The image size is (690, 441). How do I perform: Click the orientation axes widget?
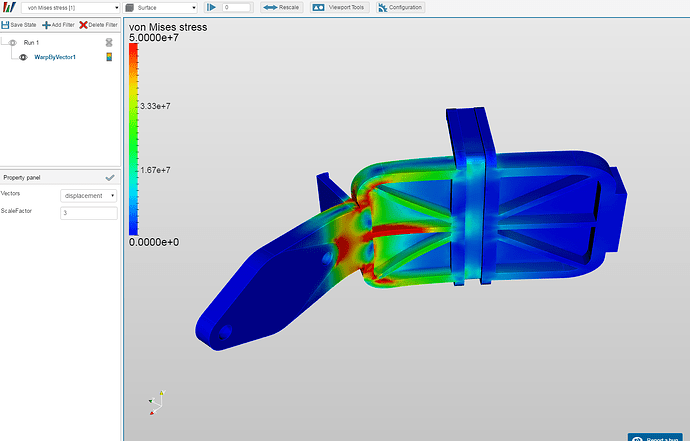click(x=157, y=403)
